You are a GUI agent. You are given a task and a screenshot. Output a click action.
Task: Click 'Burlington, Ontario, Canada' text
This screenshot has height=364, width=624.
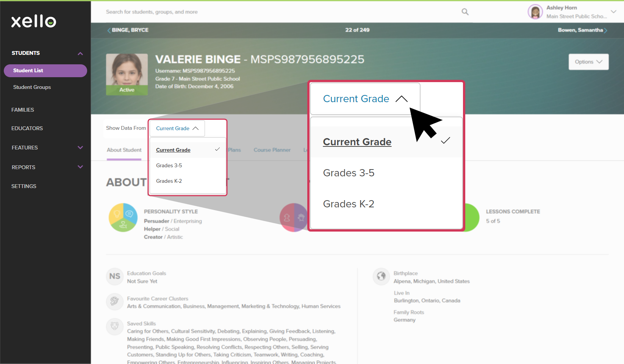point(427,300)
